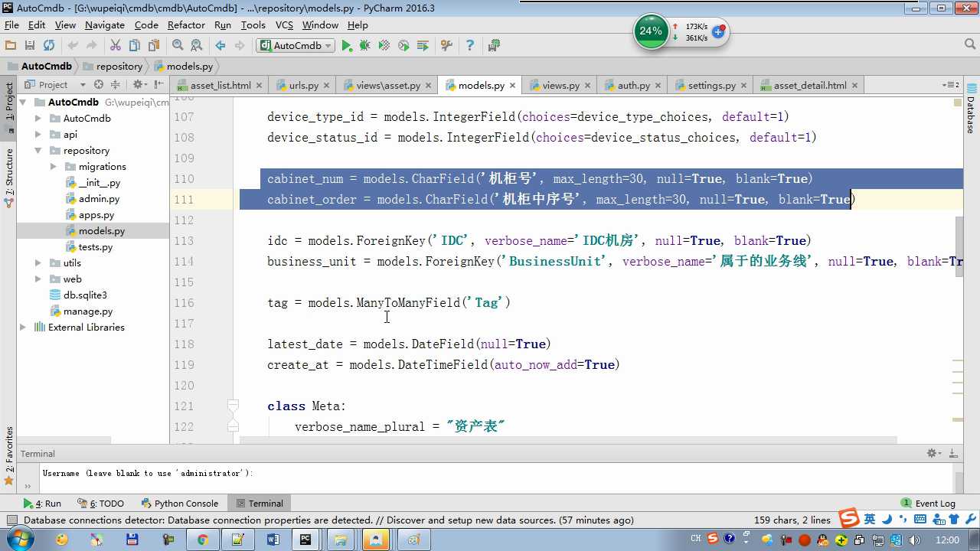Expand the utils folder
980x551 pixels.
coord(38,263)
